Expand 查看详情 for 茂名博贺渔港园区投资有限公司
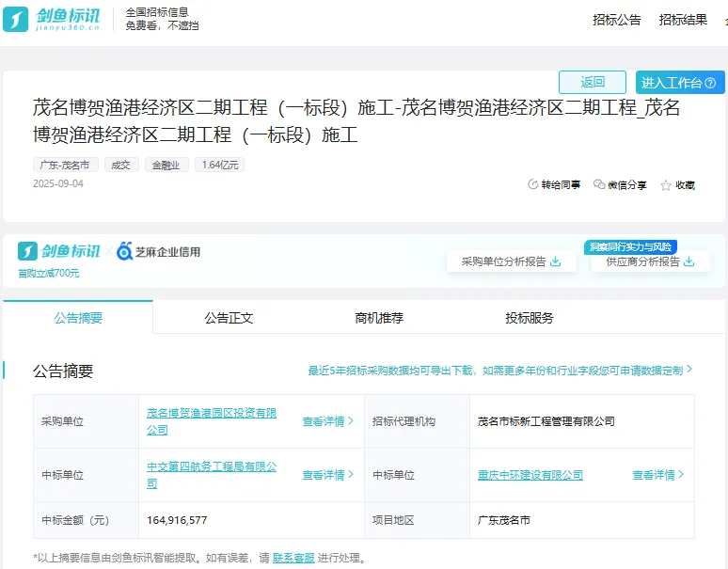 pos(327,421)
